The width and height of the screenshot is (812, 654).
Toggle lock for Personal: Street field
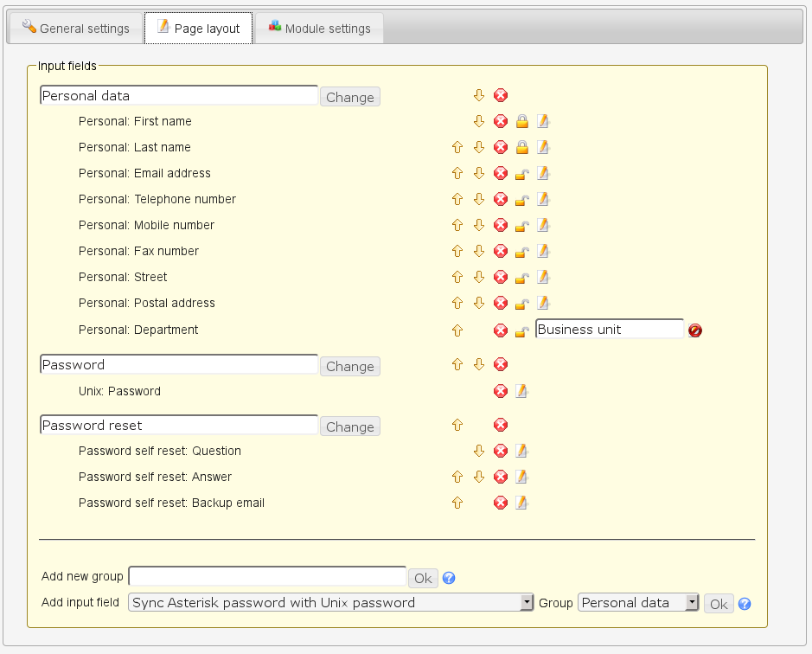click(522, 277)
